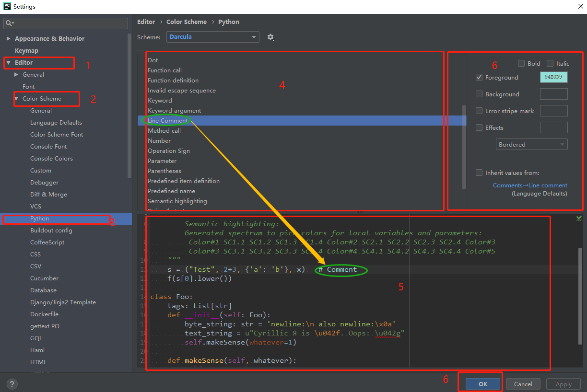Screen dimensions: 587x392
Task: Select Django/Jinja2 Template item
Action: pos(63,302)
